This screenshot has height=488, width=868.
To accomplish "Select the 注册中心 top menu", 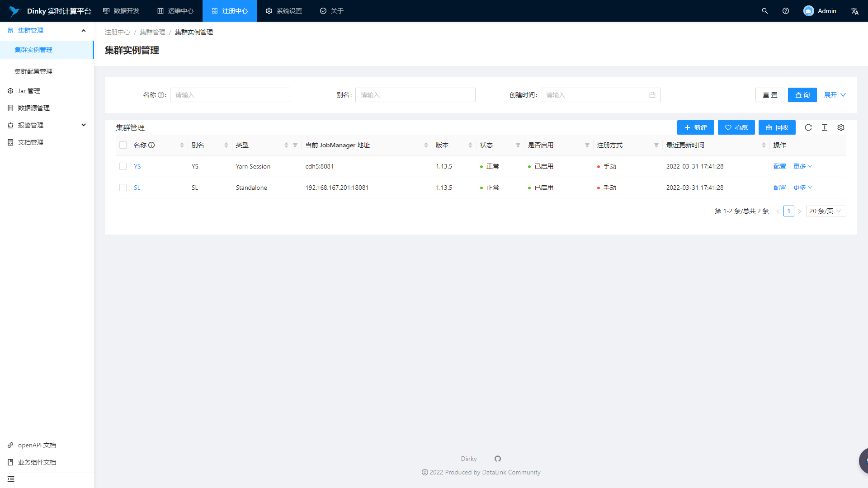I will pos(230,11).
